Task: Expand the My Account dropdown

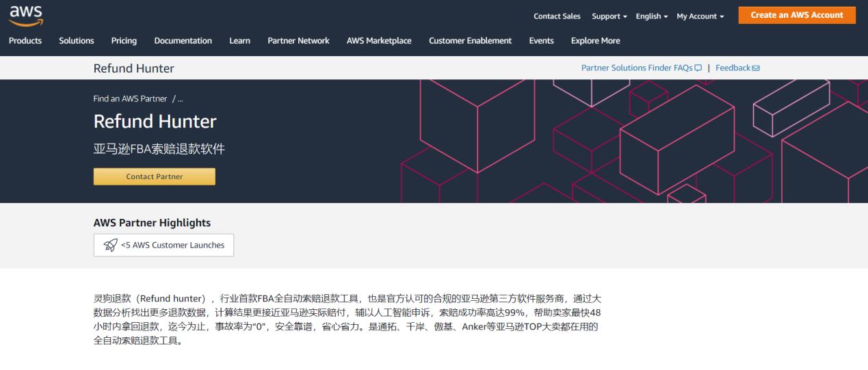Action: [x=700, y=16]
